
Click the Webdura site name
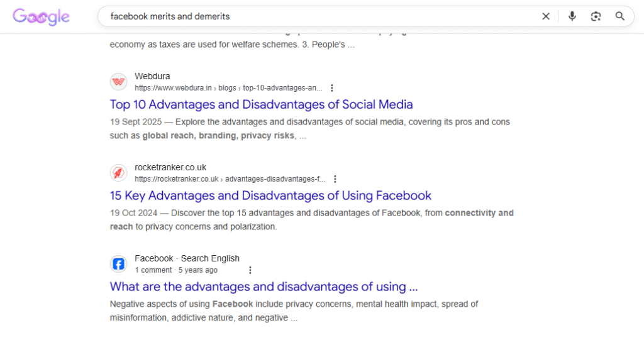click(152, 77)
